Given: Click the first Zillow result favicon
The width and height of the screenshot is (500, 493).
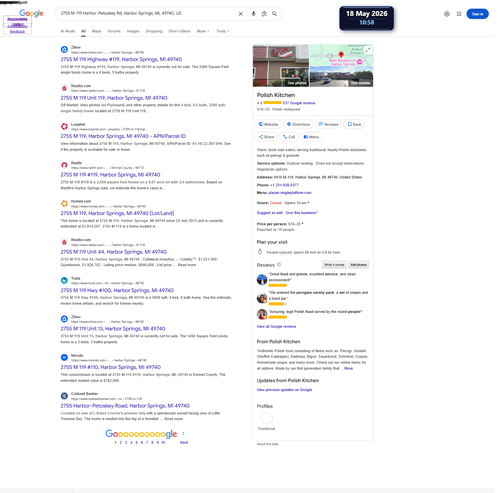Looking at the screenshot, I should [x=64, y=49].
